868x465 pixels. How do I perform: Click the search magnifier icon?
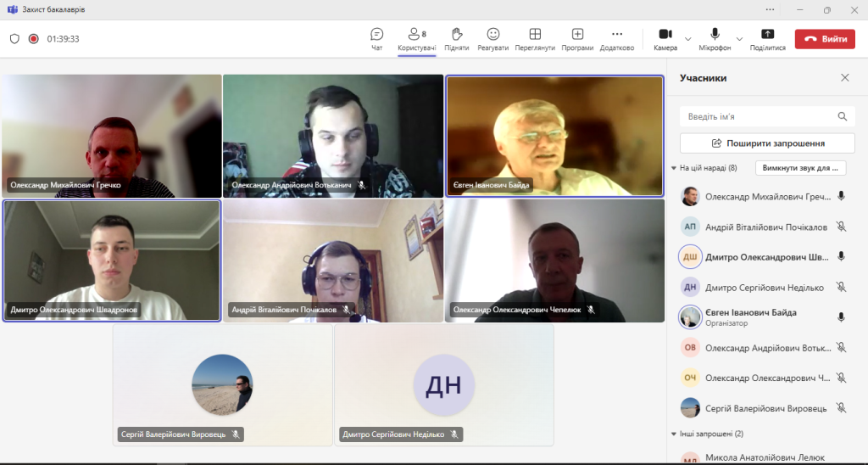[842, 116]
